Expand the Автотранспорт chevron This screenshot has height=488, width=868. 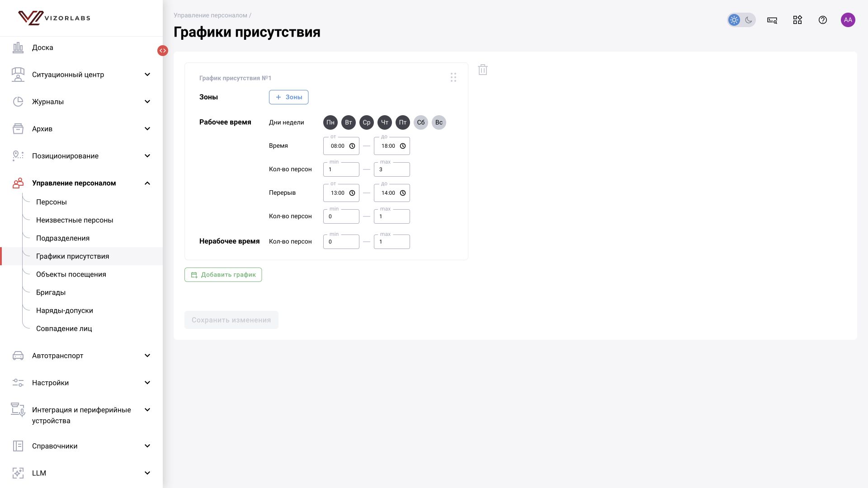(x=147, y=356)
